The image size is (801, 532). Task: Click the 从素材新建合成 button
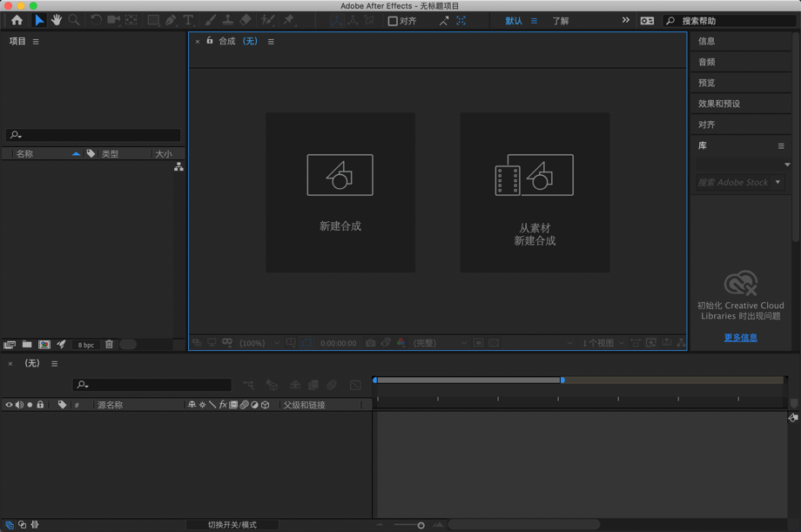click(535, 192)
